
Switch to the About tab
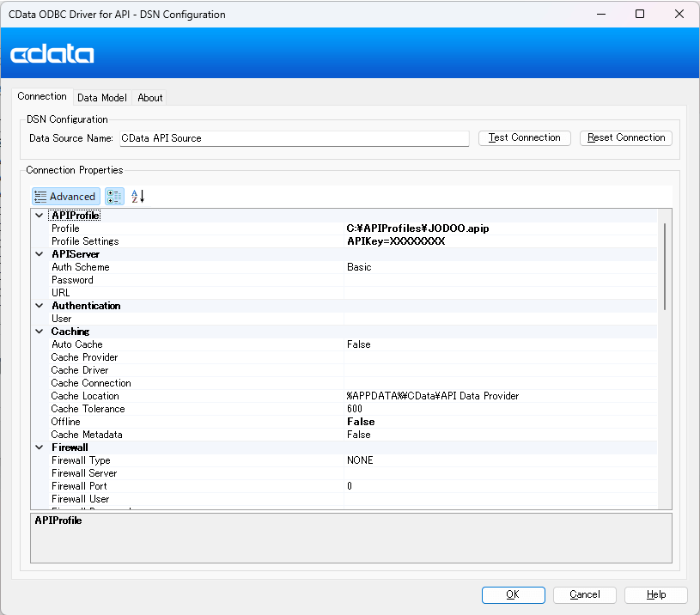(x=150, y=98)
